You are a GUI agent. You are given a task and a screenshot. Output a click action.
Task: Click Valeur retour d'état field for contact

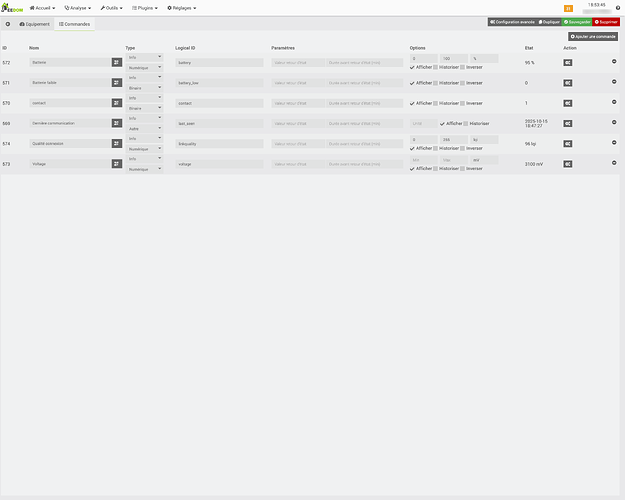coord(298,103)
